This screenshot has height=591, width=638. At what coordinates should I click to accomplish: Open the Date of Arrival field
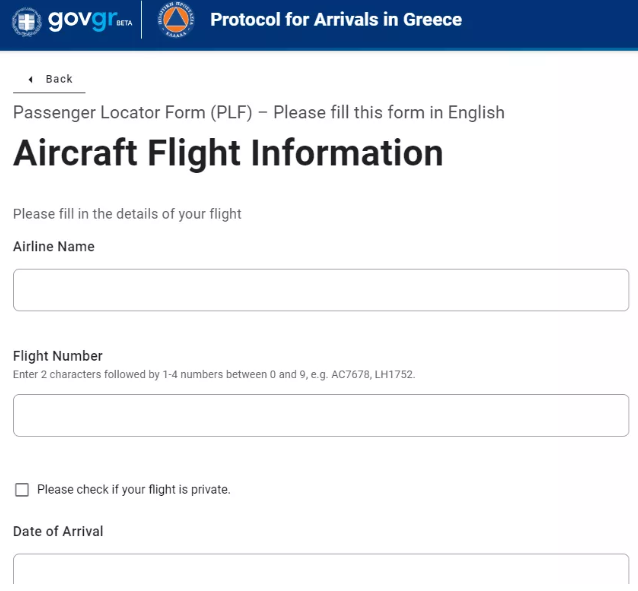point(321,569)
